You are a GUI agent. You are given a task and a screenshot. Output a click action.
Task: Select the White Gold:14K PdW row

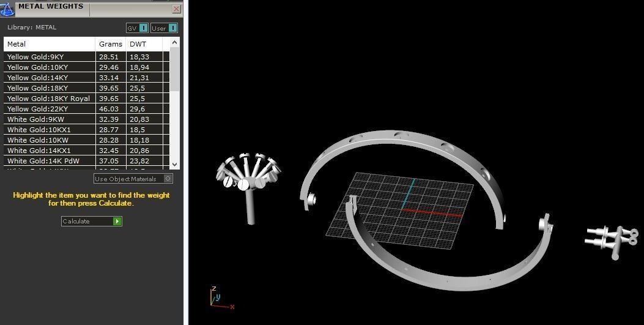pos(87,160)
